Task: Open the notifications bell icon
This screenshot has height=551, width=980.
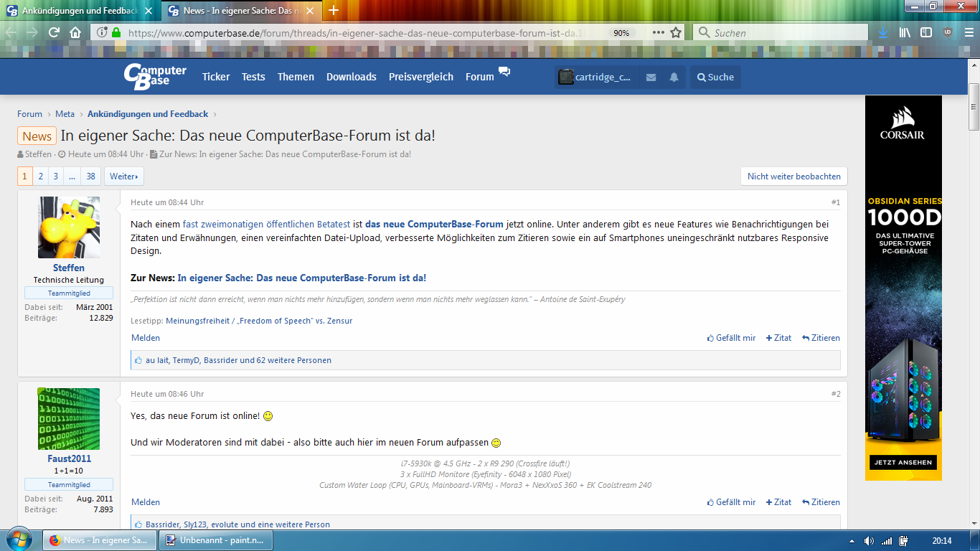Action: pos(674,77)
